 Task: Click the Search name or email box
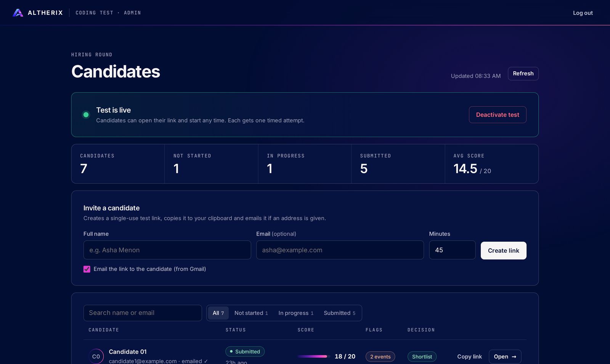[x=143, y=313]
